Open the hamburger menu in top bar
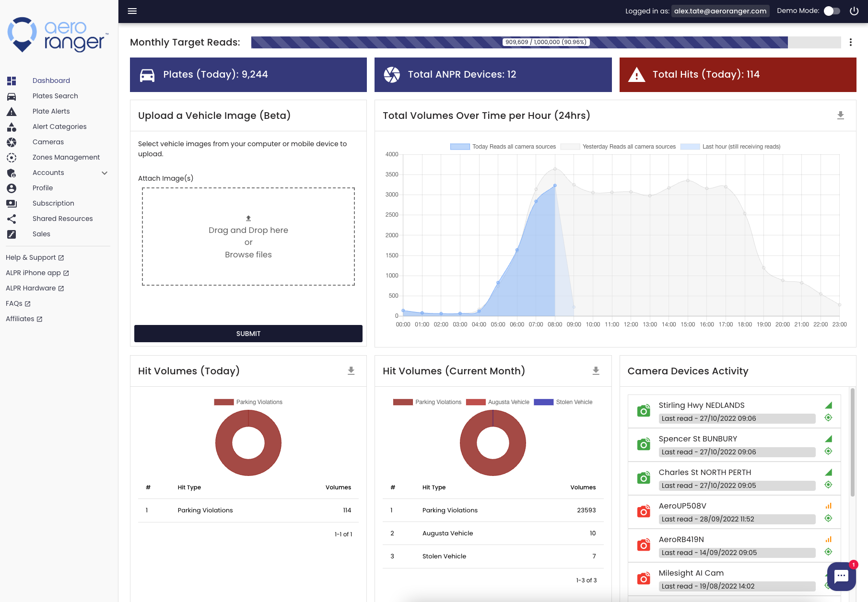Image resolution: width=868 pixels, height=602 pixels. pyautogui.click(x=132, y=11)
